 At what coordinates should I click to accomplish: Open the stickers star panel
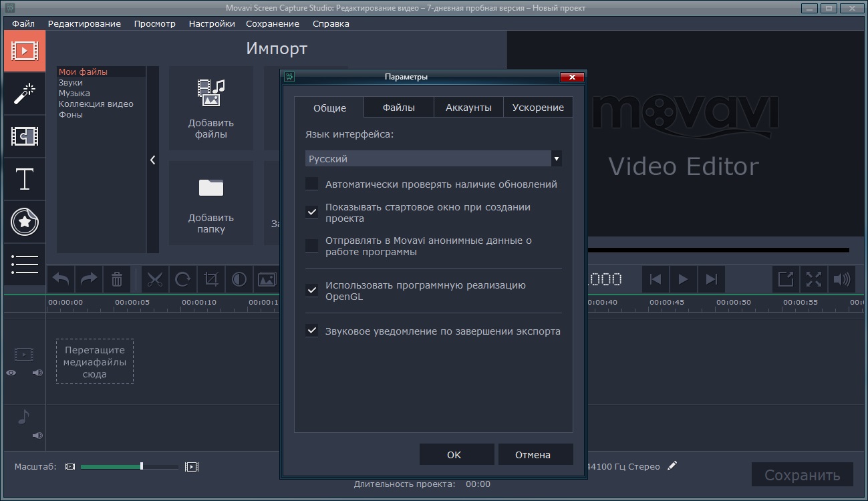point(25,222)
